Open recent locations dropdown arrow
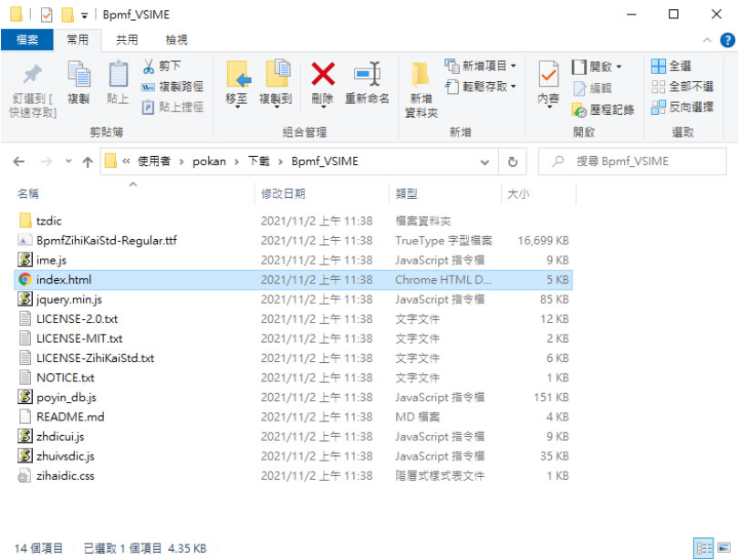Image resolution: width=739 pixels, height=560 pixels. tap(68, 161)
